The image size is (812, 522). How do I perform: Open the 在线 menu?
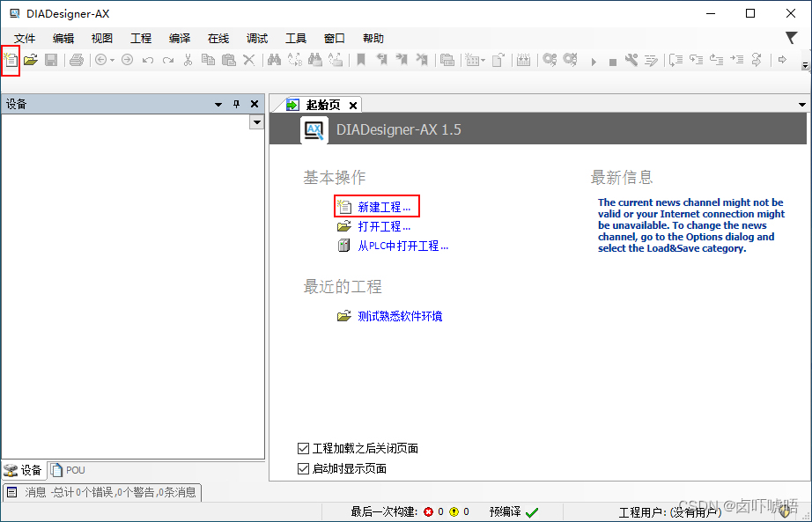(x=218, y=39)
